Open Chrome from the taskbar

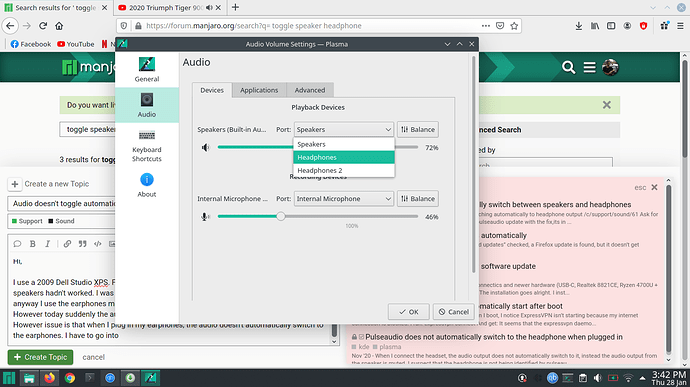70,378
